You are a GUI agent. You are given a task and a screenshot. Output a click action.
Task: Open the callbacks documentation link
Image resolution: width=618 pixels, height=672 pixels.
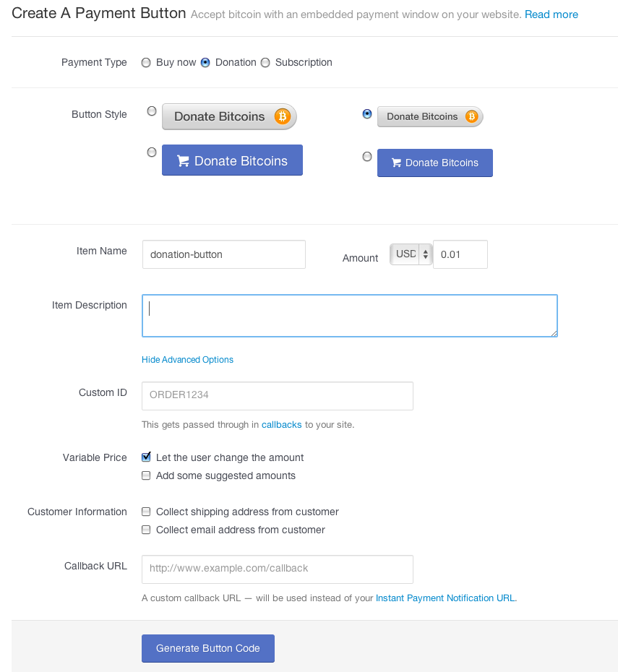pyautogui.click(x=282, y=425)
